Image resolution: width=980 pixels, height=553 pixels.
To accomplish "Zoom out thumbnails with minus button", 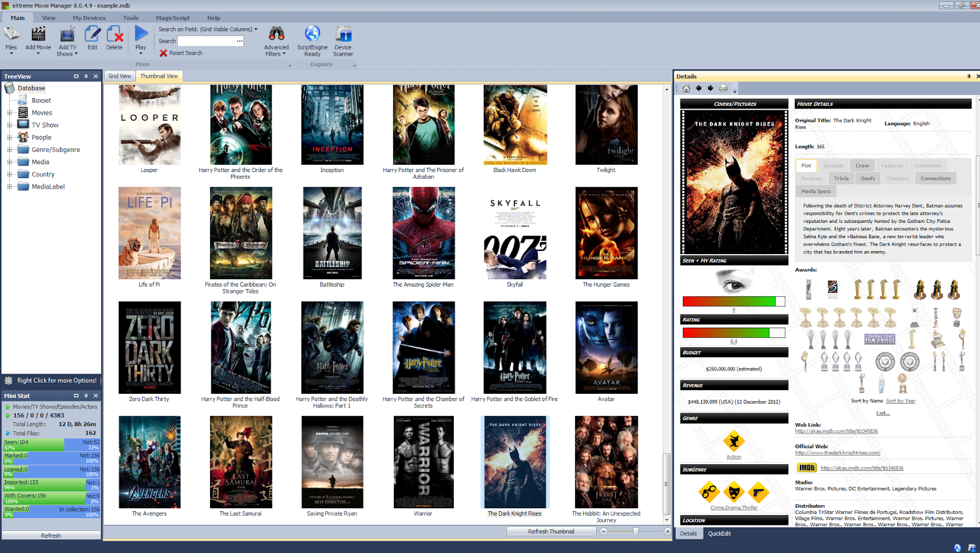I will point(603,532).
